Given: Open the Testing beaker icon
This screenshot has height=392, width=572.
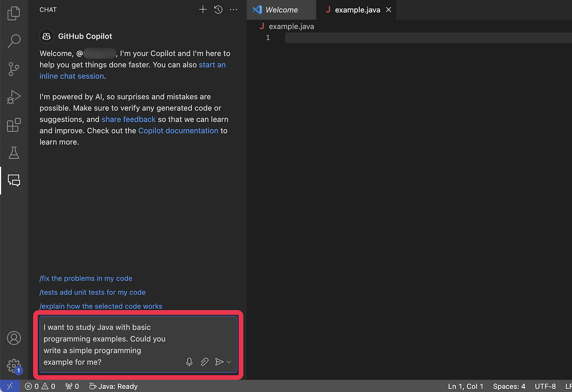Looking at the screenshot, I should pos(14,152).
